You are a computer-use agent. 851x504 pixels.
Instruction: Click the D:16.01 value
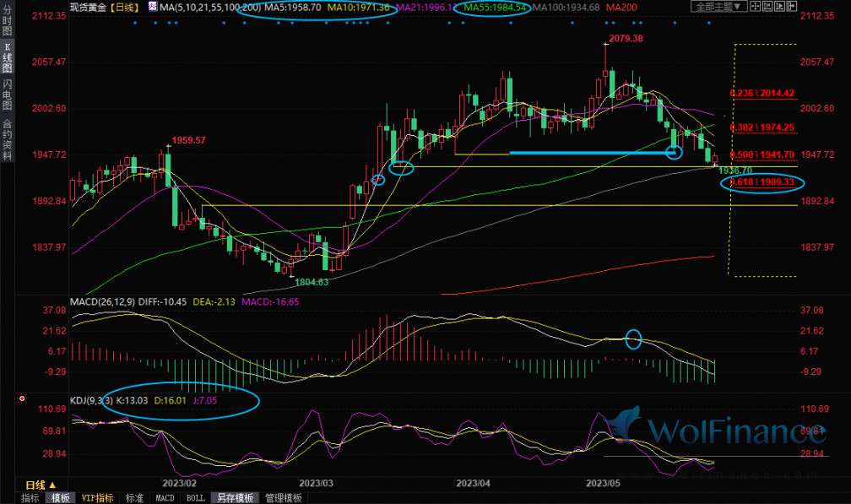point(170,400)
